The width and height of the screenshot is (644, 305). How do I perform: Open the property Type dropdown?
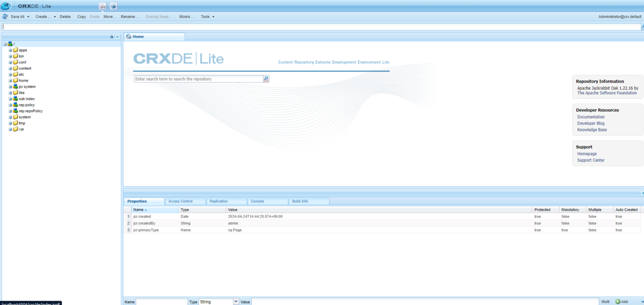(236, 302)
